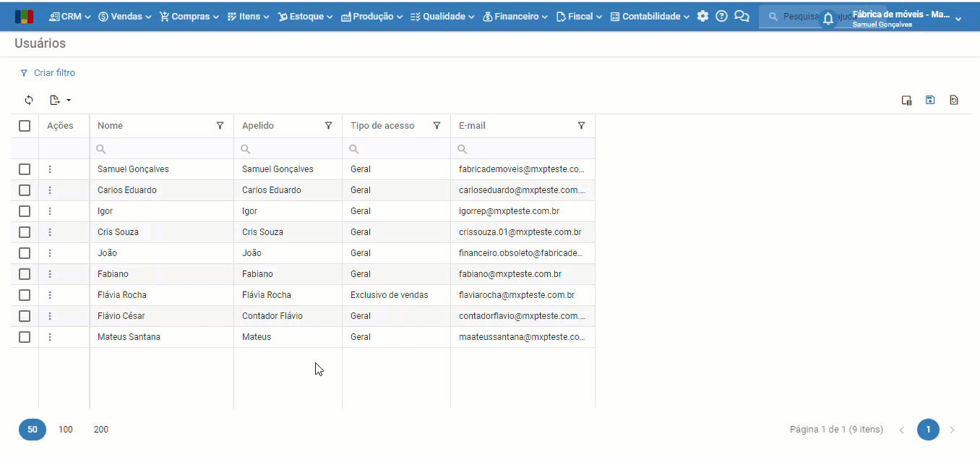Click the Apelido column search field
Image resolution: width=980 pixels, height=460 pixels.
coord(293,149)
